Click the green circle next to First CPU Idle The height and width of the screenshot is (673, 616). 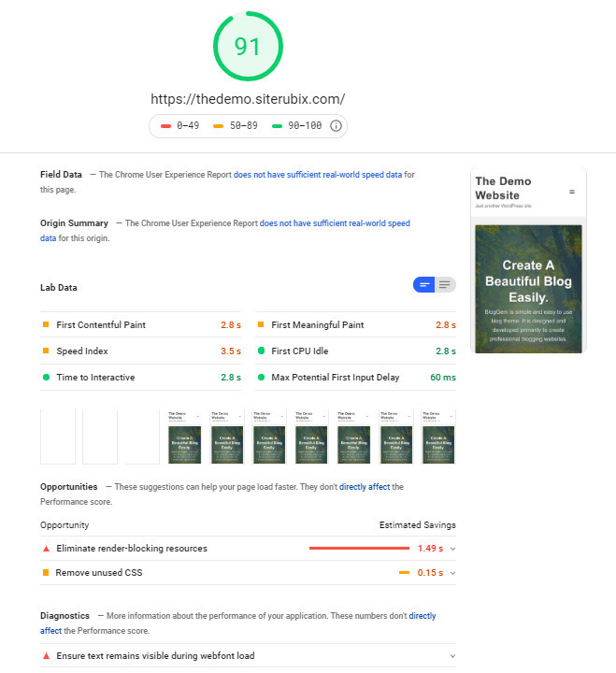tap(261, 351)
